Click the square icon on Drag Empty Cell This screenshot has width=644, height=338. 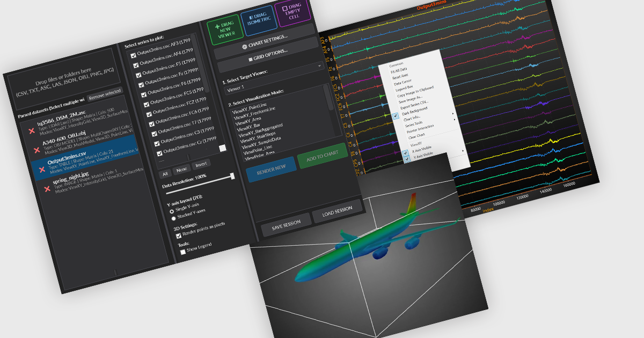point(284,9)
